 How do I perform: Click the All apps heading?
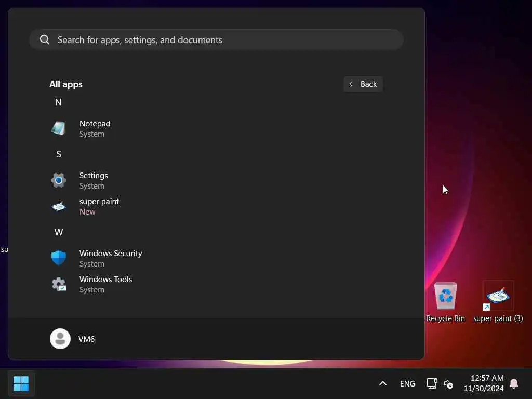(66, 84)
